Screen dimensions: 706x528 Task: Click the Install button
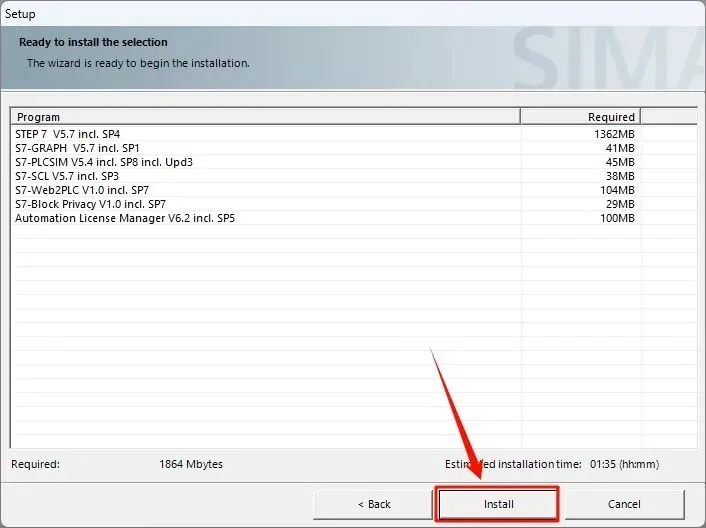498,504
